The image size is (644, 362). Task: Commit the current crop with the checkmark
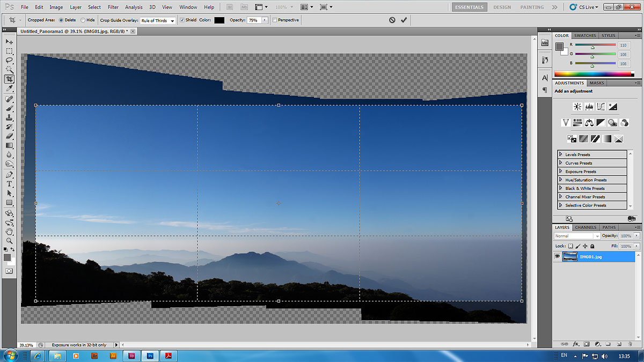[x=404, y=20]
